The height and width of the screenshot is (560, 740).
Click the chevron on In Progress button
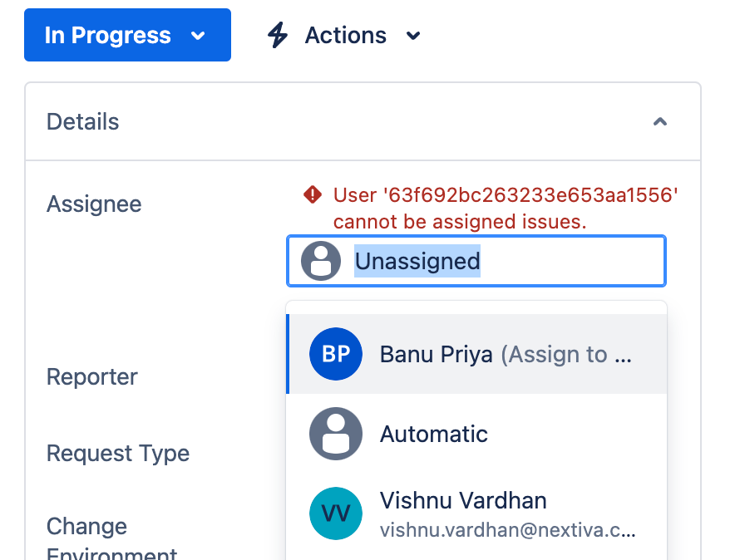click(198, 36)
